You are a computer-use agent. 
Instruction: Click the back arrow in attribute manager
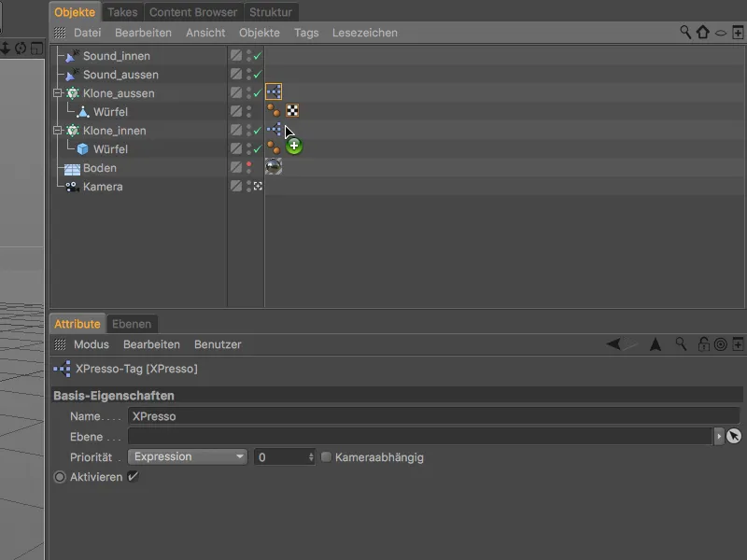click(613, 343)
